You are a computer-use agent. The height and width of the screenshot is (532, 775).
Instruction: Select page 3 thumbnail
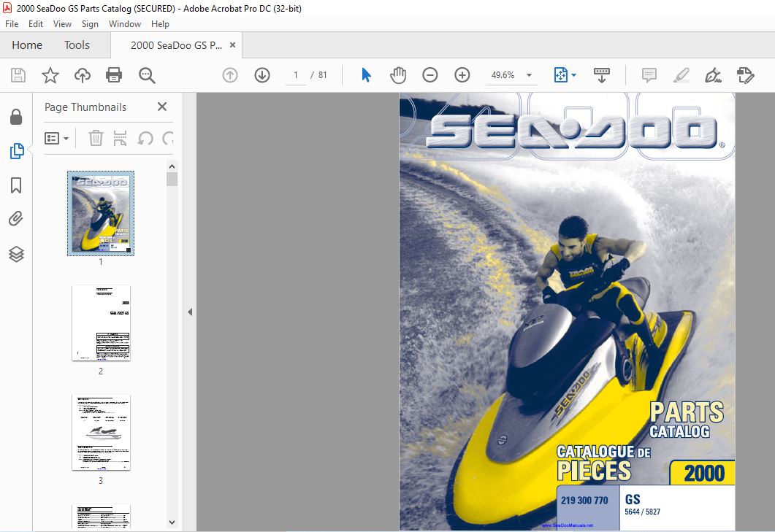coord(101,432)
